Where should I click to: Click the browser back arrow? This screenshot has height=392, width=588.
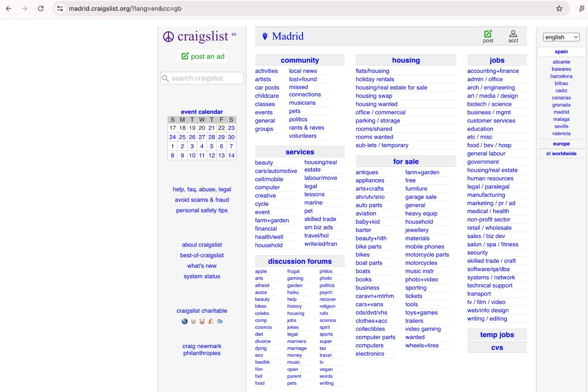click(x=9, y=9)
